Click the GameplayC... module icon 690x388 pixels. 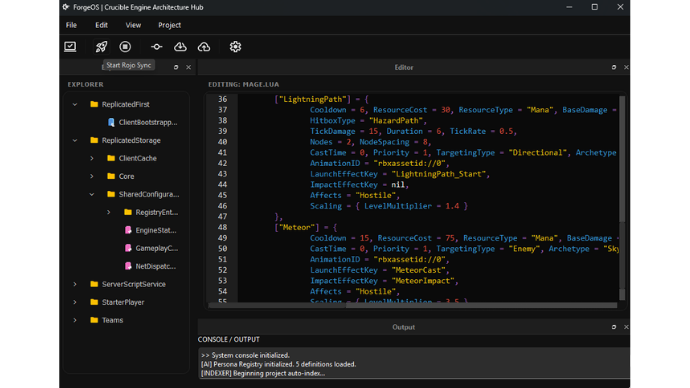point(128,248)
